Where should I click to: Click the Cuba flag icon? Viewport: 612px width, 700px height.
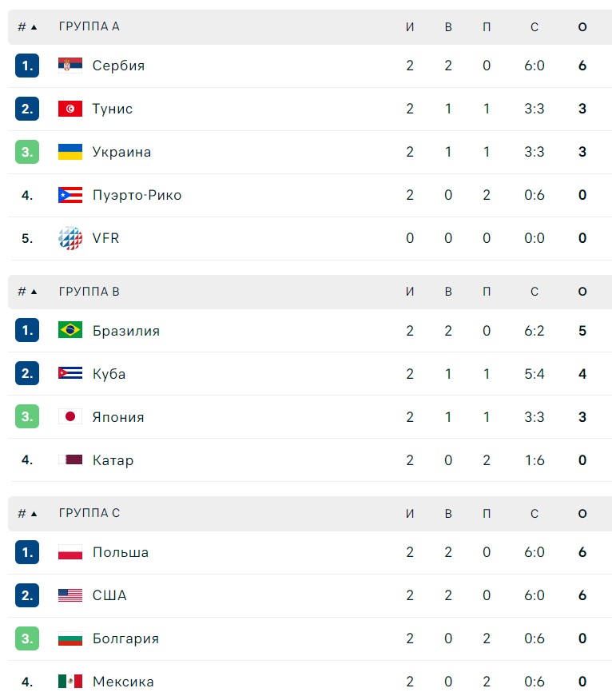pyautogui.click(x=70, y=374)
